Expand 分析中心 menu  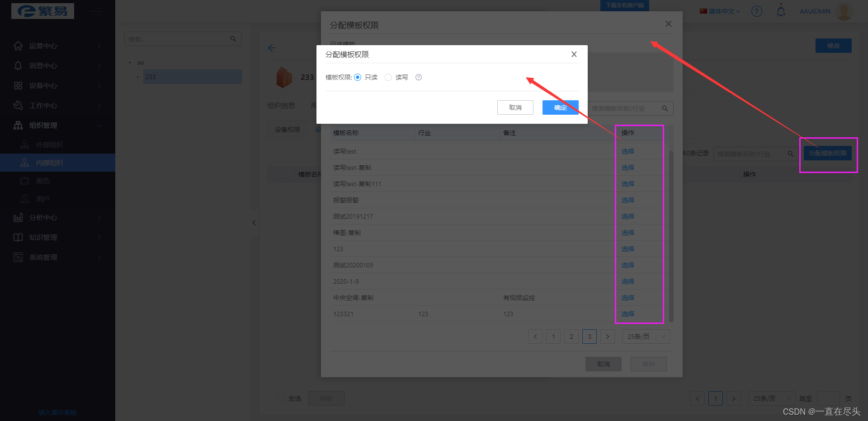57,217
